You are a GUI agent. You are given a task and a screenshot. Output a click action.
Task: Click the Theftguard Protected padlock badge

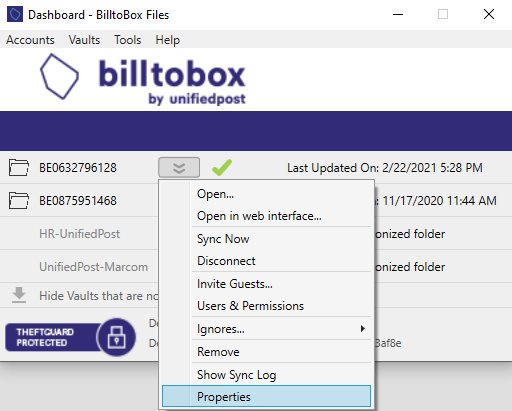tap(71, 337)
